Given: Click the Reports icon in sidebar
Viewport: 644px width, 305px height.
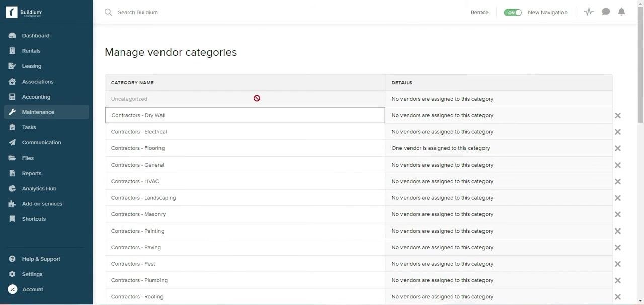Looking at the screenshot, I should click(12, 173).
